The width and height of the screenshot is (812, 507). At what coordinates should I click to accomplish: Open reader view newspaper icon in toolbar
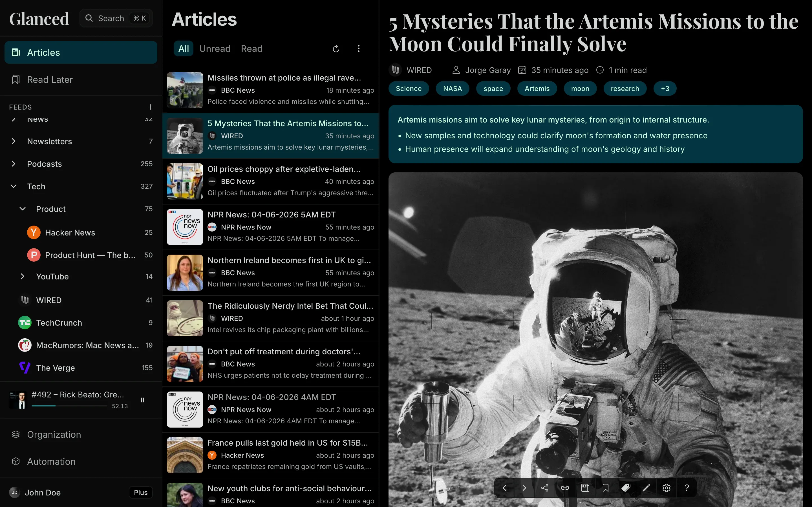(x=585, y=488)
